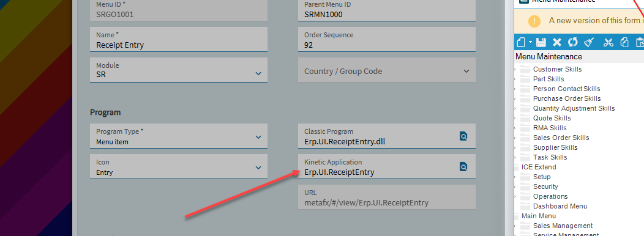The height and width of the screenshot is (236, 644).
Task: Select the Dashboard Menu tree item
Action: click(x=560, y=206)
